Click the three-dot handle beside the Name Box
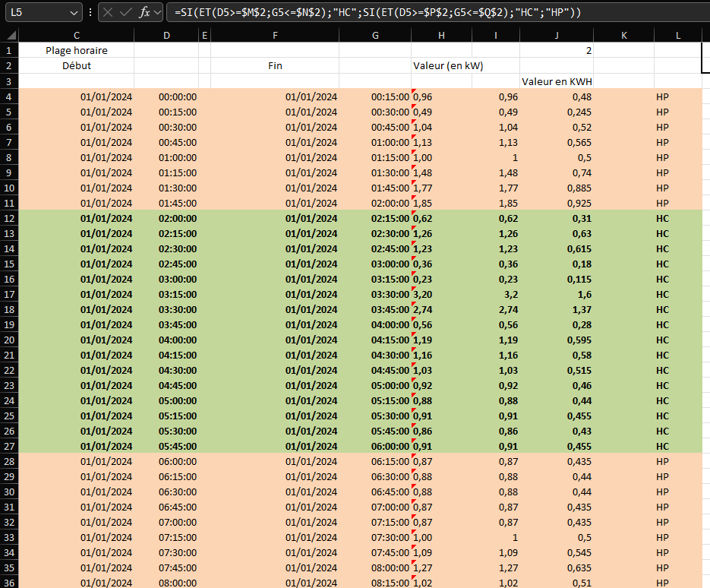710x588 pixels. [x=90, y=12]
